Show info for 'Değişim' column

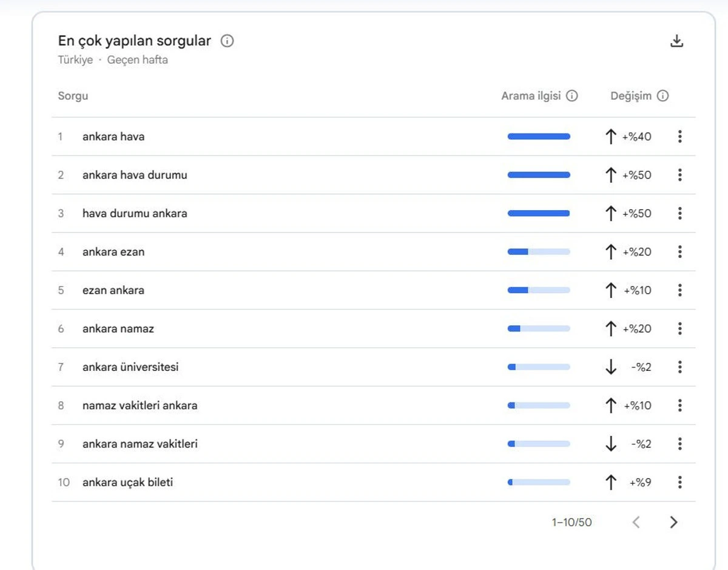click(x=663, y=96)
